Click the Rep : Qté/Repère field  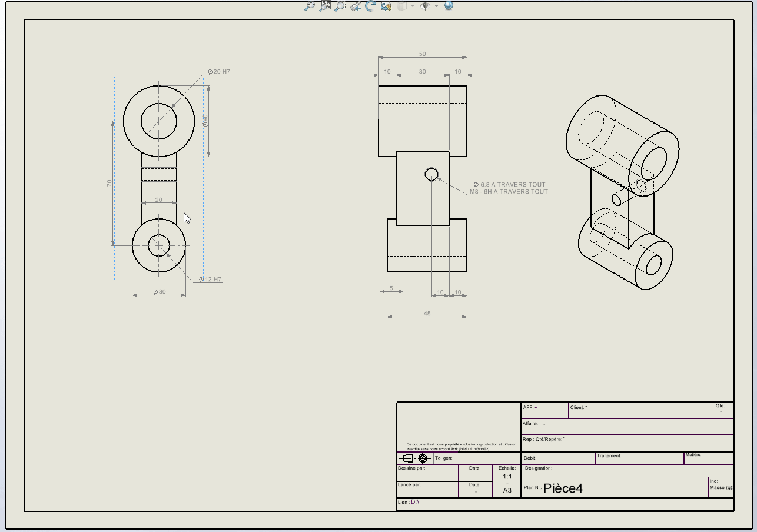pos(627,443)
